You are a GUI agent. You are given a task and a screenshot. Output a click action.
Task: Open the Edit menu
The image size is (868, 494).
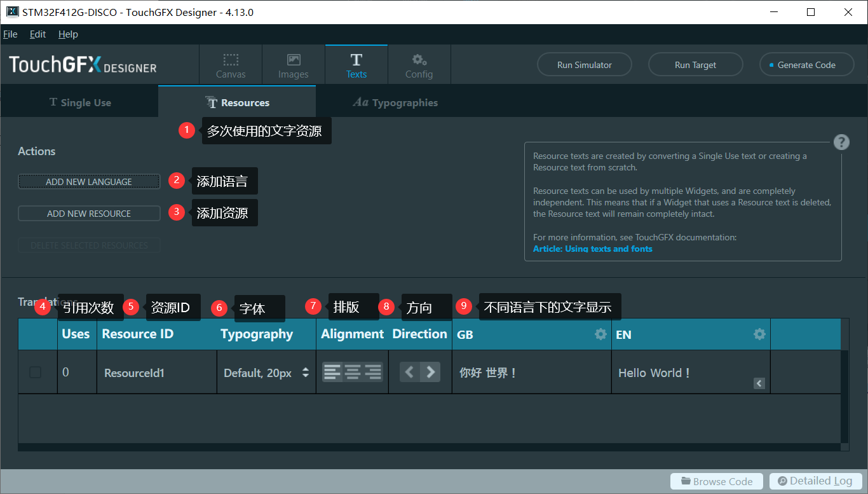(x=37, y=34)
